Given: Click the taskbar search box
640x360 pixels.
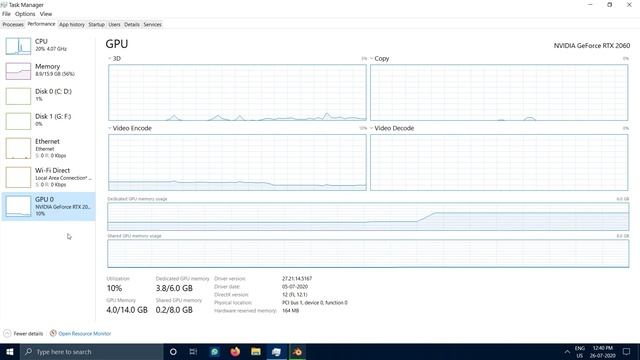Looking at the screenshot, I should (91, 351).
